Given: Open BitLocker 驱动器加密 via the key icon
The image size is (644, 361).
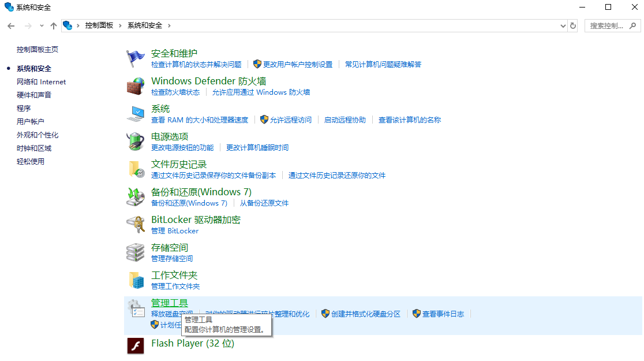Looking at the screenshot, I should 135,224.
